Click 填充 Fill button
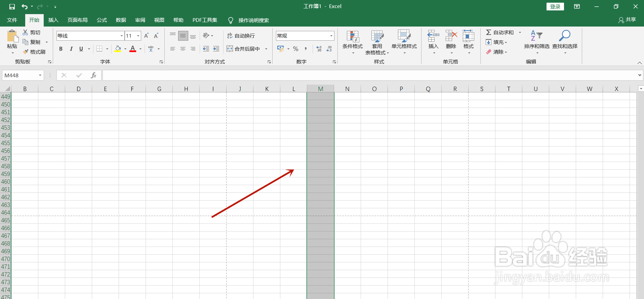Viewport: 644px width, 299px height. [x=496, y=42]
